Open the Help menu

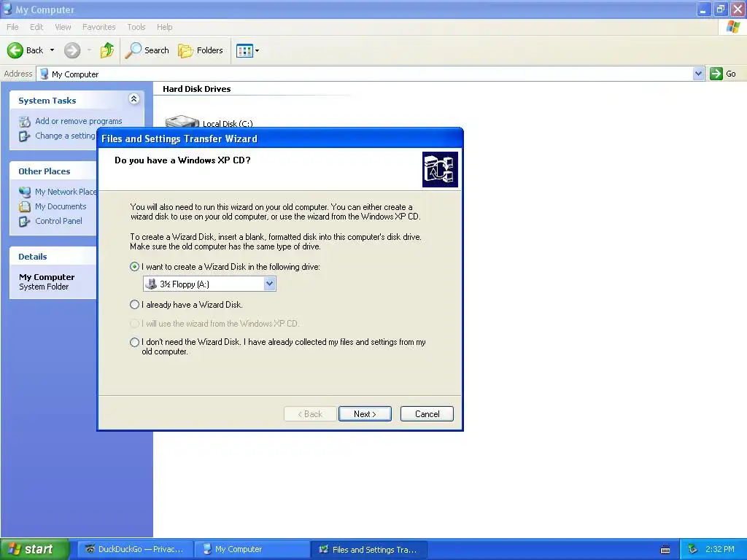[x=164, y=27]
